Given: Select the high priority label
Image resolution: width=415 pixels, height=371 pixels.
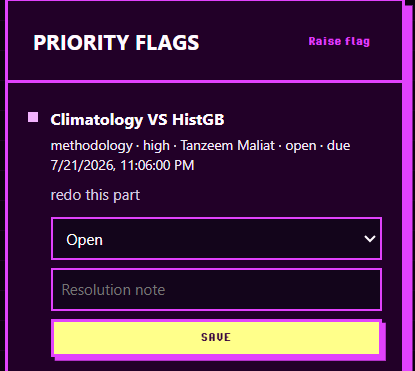Looking at the screenshot, I should 156,146.
